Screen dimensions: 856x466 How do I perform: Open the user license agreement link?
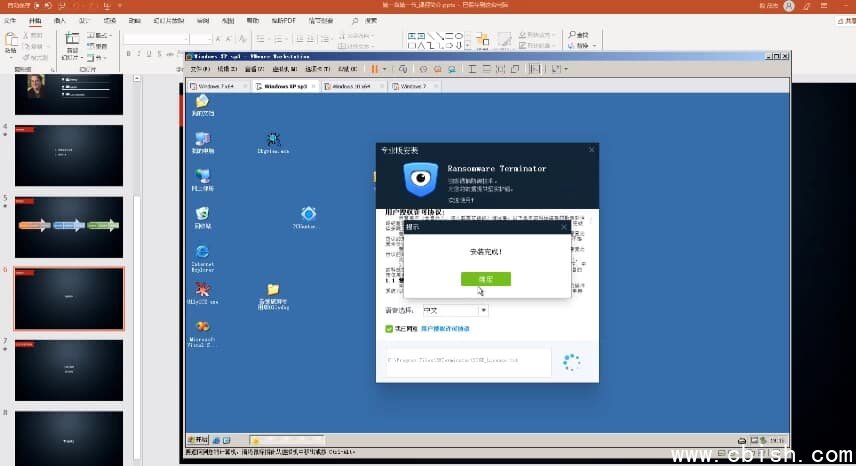click(x=445, y=328)
